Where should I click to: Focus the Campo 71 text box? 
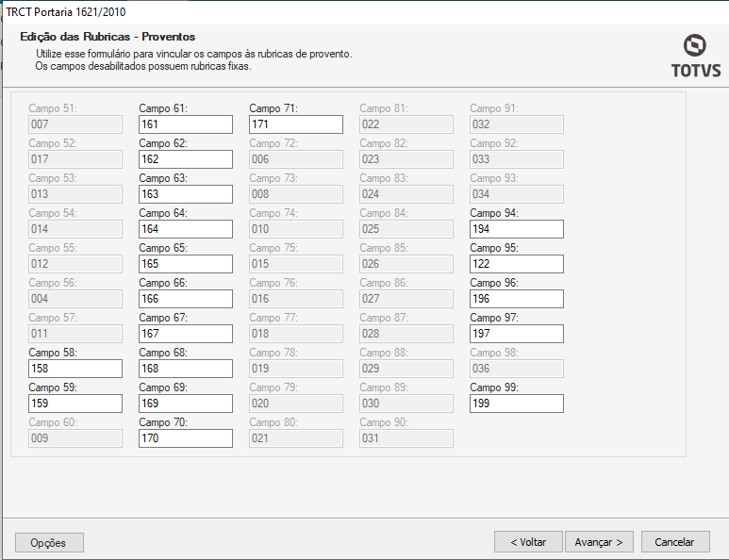click(295, 124)
